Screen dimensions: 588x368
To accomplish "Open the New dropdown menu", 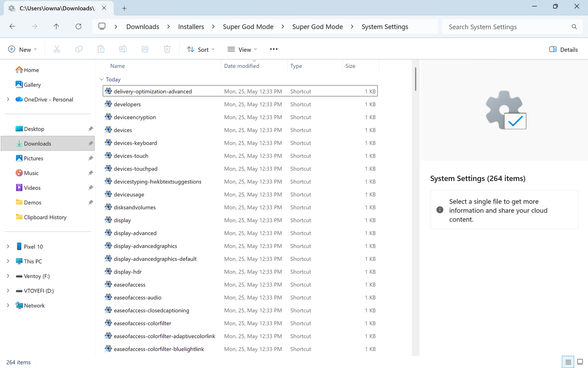I will click(x=23, y=49).
